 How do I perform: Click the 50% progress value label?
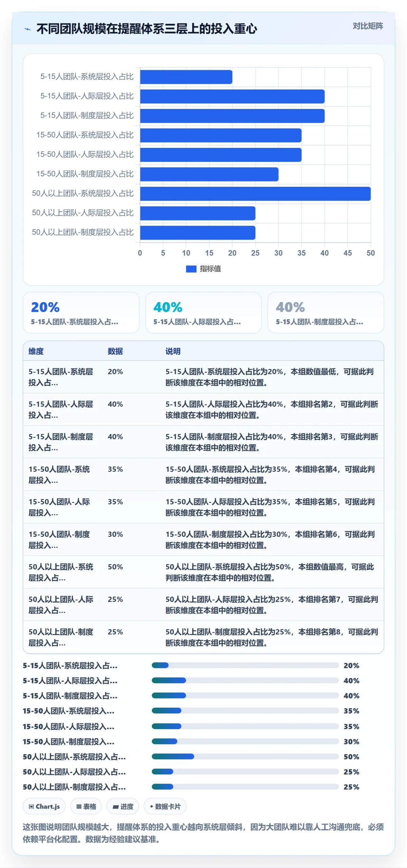coord(351,757)
